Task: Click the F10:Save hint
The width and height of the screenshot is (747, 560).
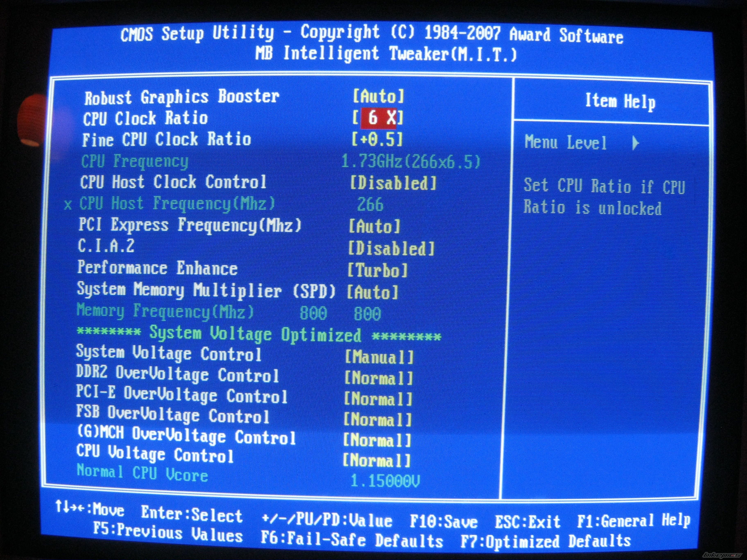Action: coord(444,522)
